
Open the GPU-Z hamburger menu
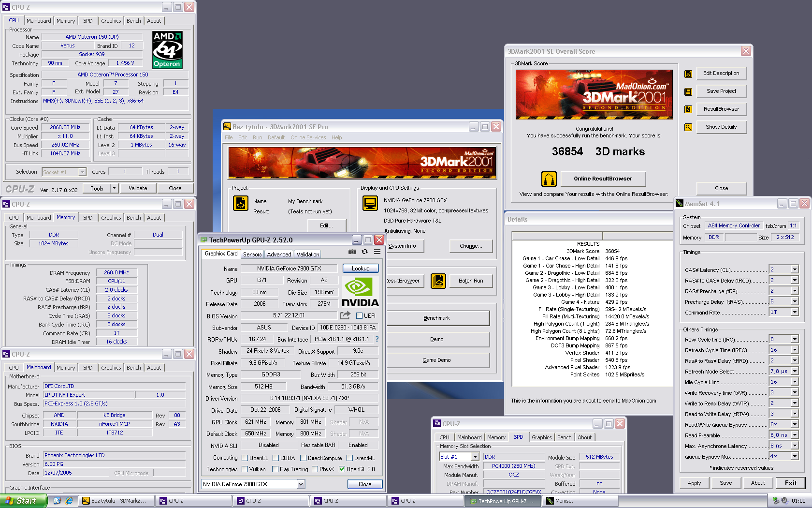coord(377,252)
